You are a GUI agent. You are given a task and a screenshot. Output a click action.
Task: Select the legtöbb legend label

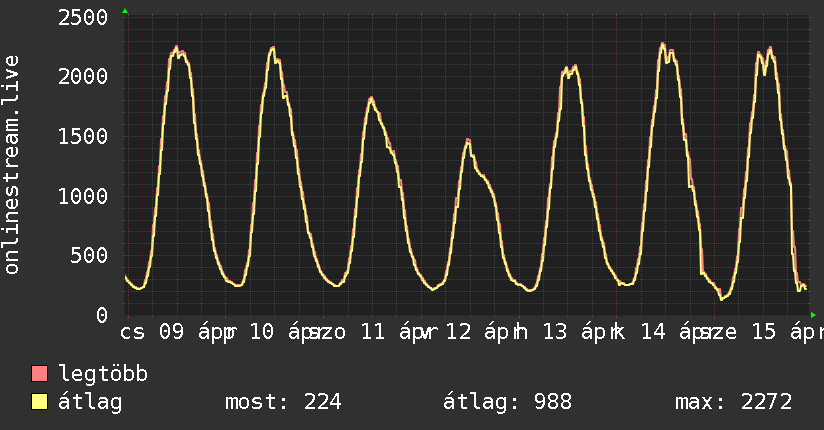(x=103, y=374)
